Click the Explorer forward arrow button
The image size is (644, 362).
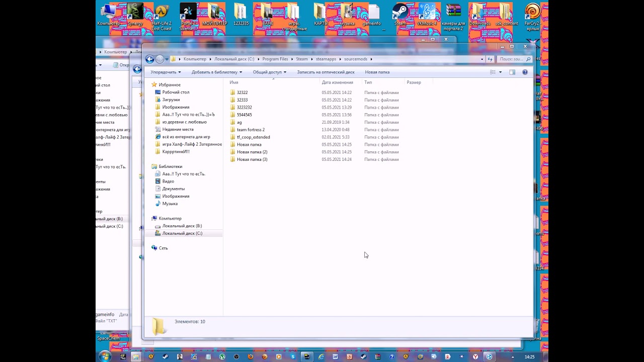(159, 59)
